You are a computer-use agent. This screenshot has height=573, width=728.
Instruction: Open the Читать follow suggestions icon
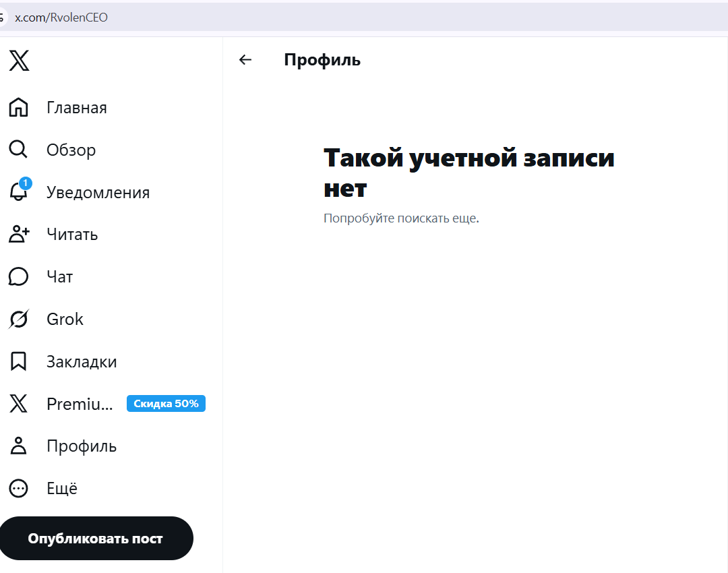[18, 234]
